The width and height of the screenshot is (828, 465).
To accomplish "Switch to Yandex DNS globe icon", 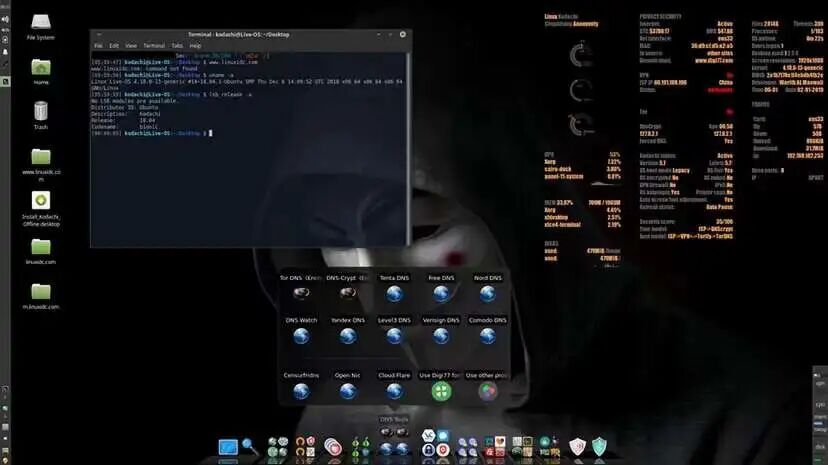I will tap(347, 336).
